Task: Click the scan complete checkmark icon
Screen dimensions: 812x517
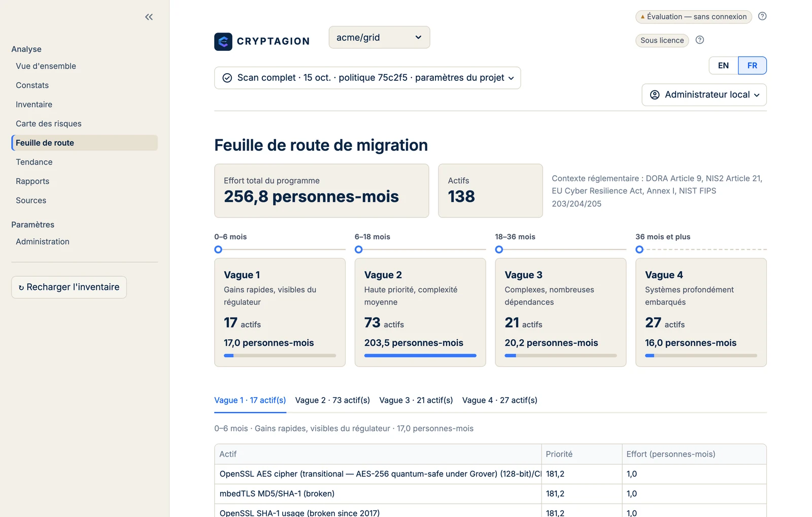Action: 227,78
